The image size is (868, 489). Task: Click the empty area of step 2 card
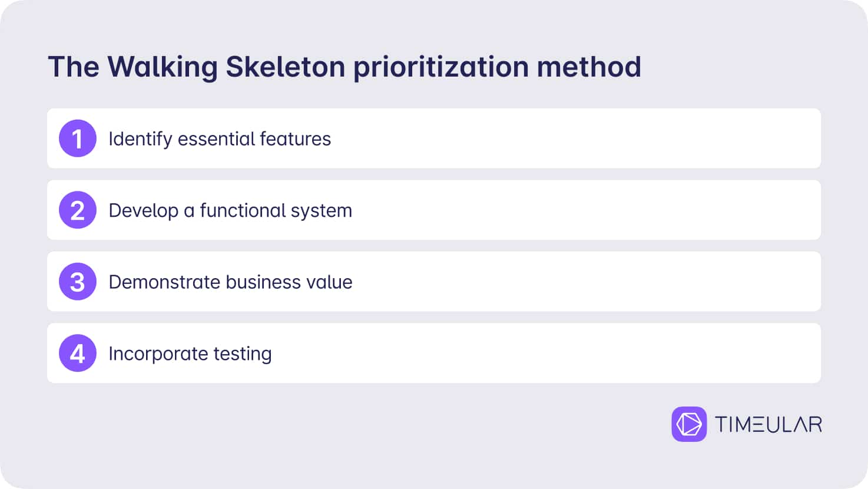tap(586, 210)
